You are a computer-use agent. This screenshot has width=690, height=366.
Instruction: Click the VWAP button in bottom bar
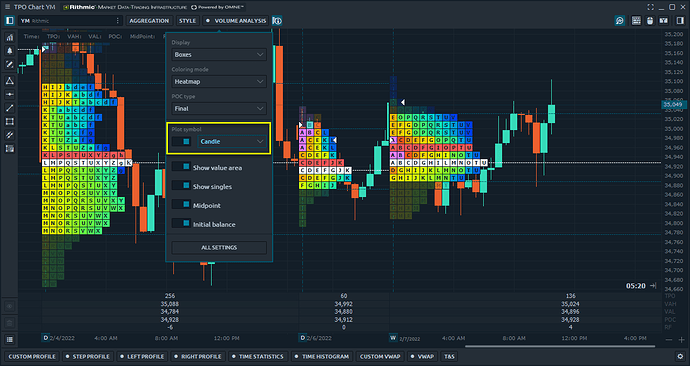click(x=422, y=356)
